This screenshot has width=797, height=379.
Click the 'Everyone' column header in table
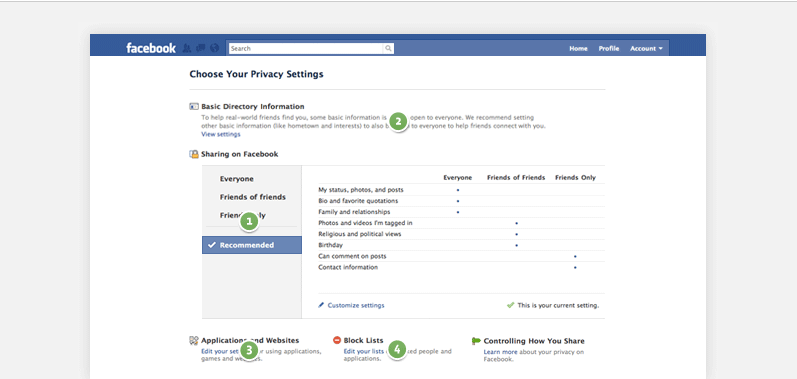(x=457, y=177)
